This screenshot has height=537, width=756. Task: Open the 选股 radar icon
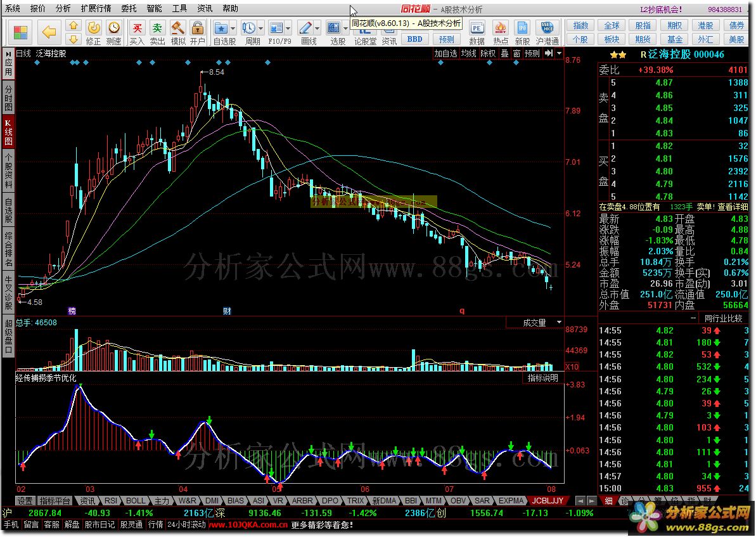334,27
